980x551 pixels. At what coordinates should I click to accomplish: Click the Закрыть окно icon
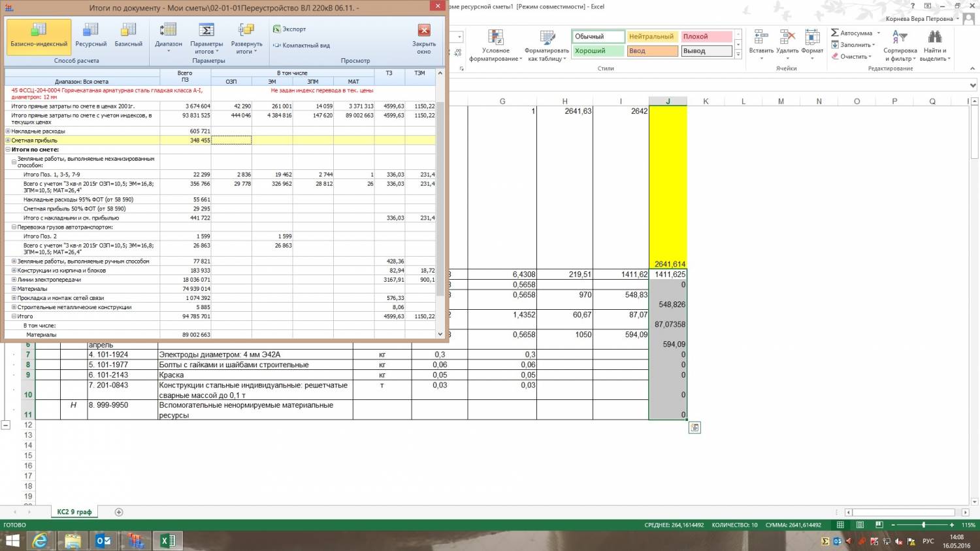click(x=424, y=31)
